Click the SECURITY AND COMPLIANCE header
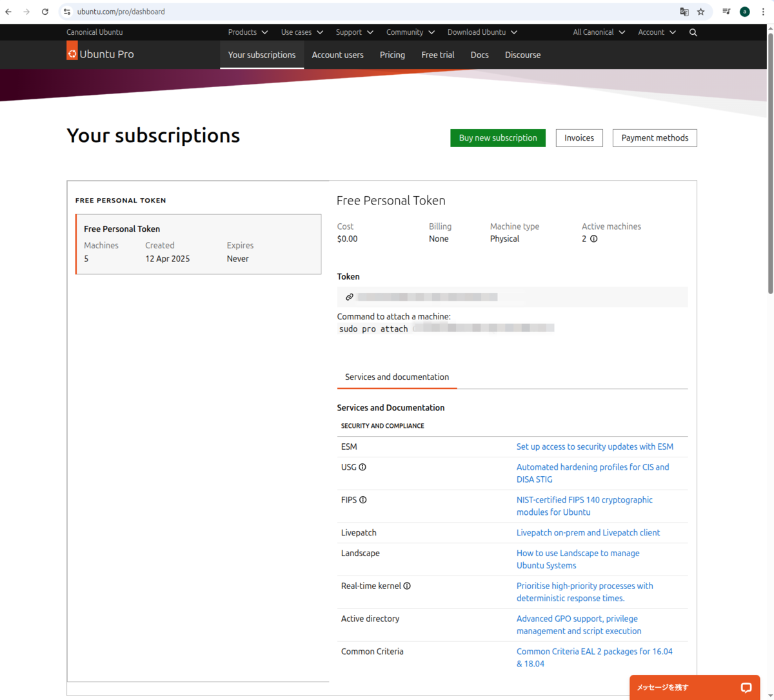The image size is (774, 700). pyautogui.click(x=382, y=426)
